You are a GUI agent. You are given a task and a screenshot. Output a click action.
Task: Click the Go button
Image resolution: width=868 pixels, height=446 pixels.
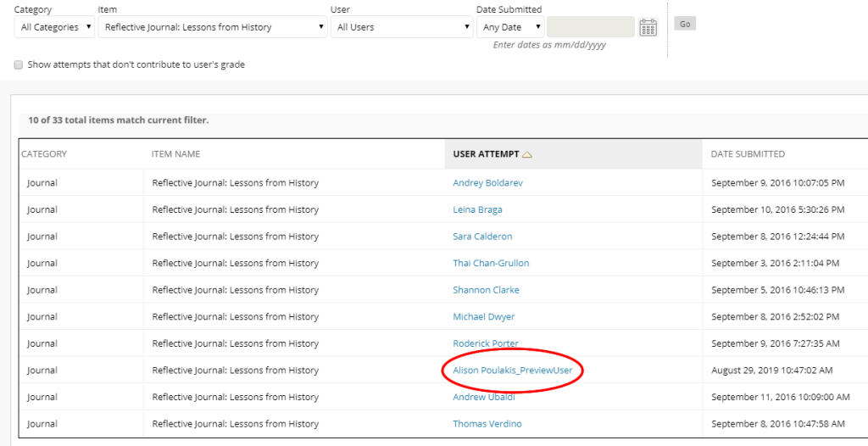685,24
